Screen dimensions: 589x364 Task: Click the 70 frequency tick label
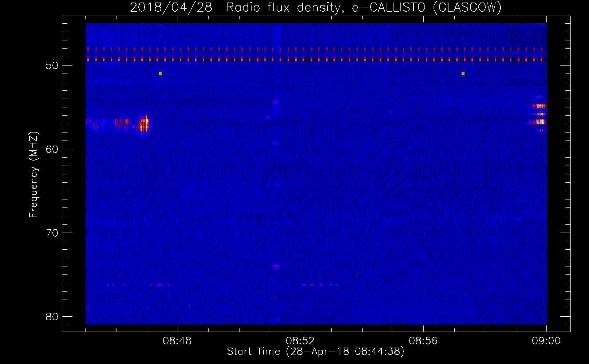tap(52, 233)
